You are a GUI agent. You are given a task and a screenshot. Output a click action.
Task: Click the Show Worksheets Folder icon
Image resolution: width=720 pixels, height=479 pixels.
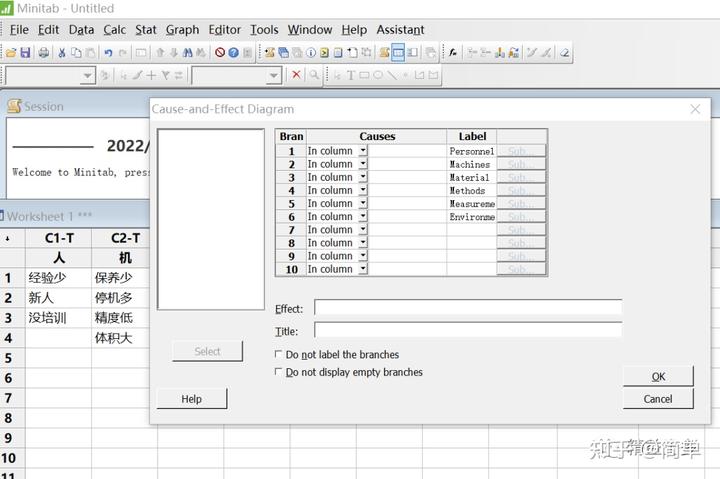click(x=283, y=53)
